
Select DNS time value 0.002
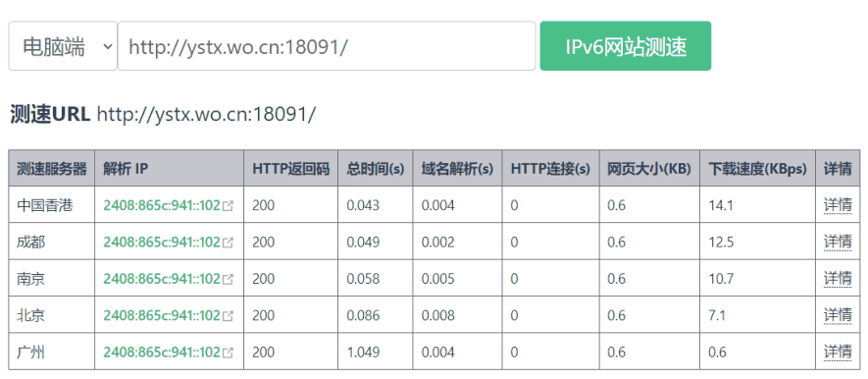coord(437,243)
